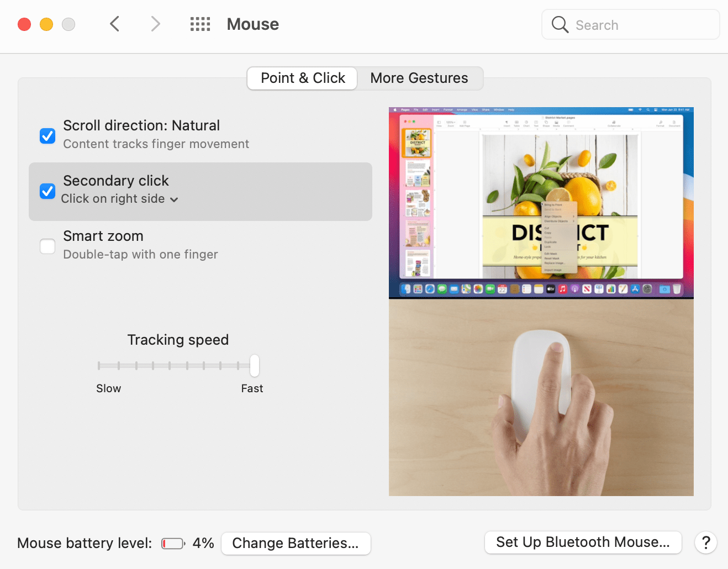The width and height of the screenshot is (728, 569).
Task: Uncheck the Secondary click option
Action: (48, 191)
